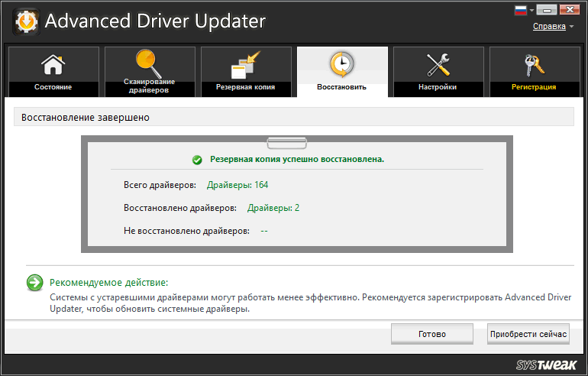Screen dimensions: 588x376
Task: Click the Резервная копия backup icon
Action: pyautogui.click(x=246, y=65)
